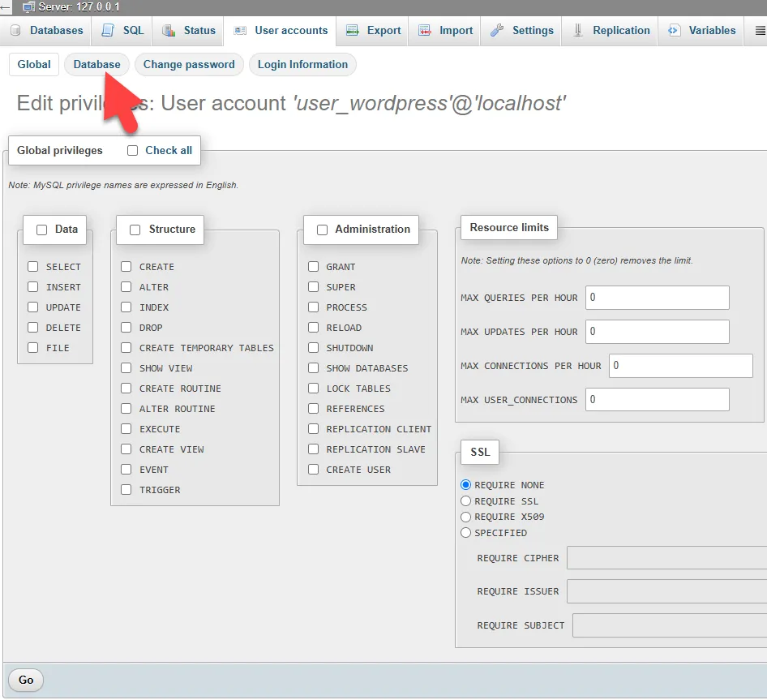
Task: Click the Server: 127.0.0.1 link
Action: tap(79, 6)
